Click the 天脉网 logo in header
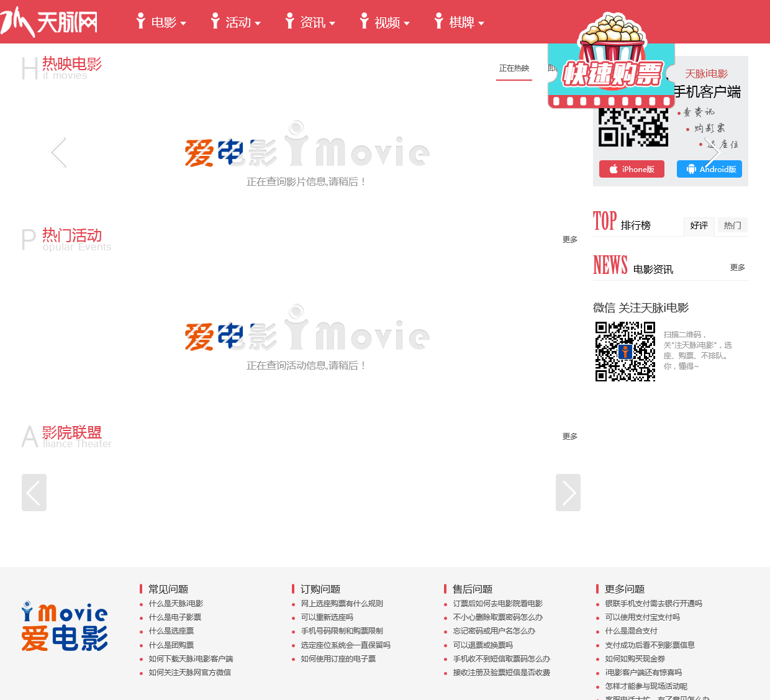The height and width of the screenshot is (700, 770). [x=49, y=22]
